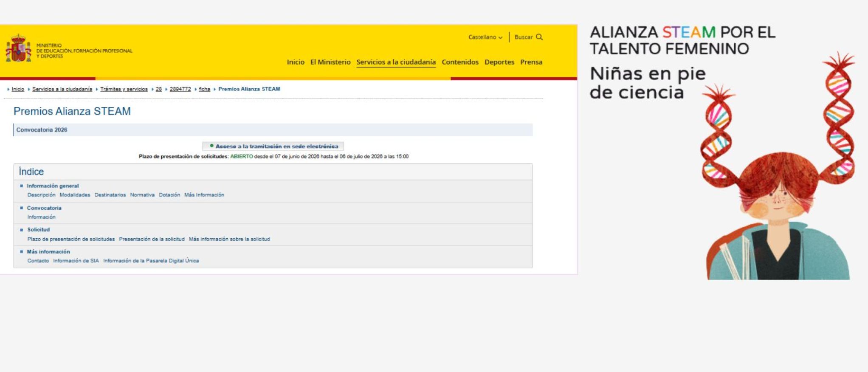Click the Convocatoria 2026 heading bar
The image size is (868, 372).
point(273,130)
